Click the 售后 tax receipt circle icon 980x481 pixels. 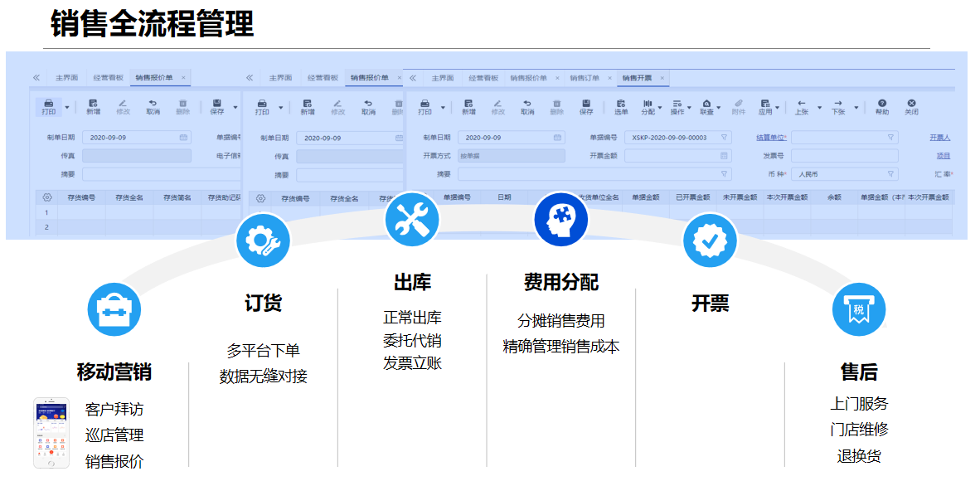click(860, 309)
